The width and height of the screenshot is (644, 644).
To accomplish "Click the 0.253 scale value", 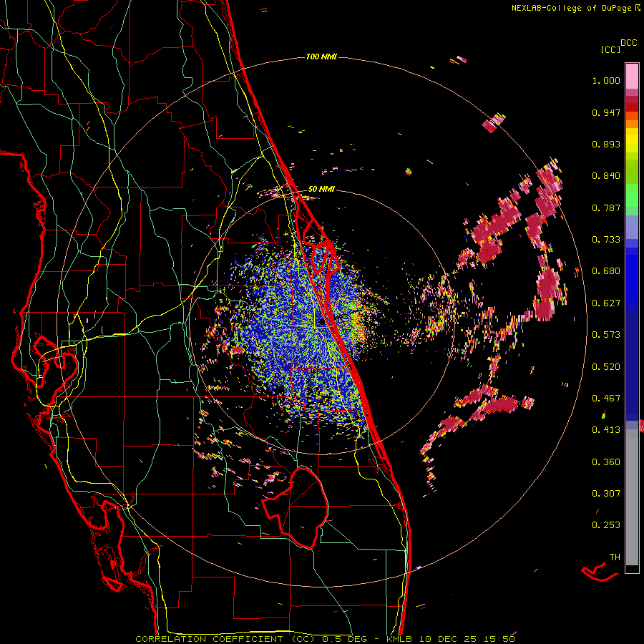I will (606, 525).
